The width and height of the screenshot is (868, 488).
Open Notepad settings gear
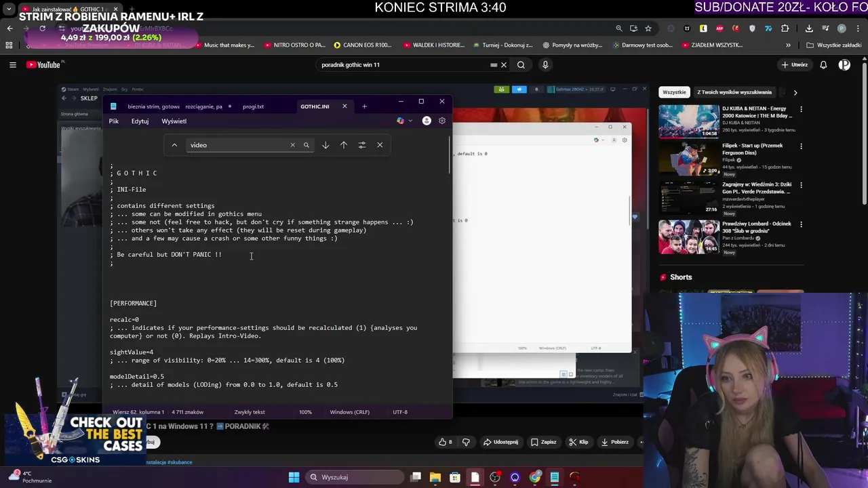[442, 121]
